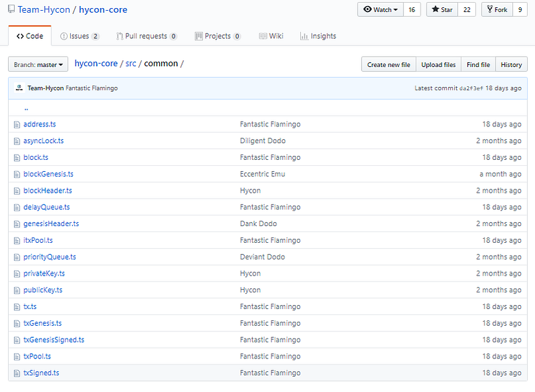Open the itxPool.ts file
Viewport: 535px width, 392px height.
[38, 240]
